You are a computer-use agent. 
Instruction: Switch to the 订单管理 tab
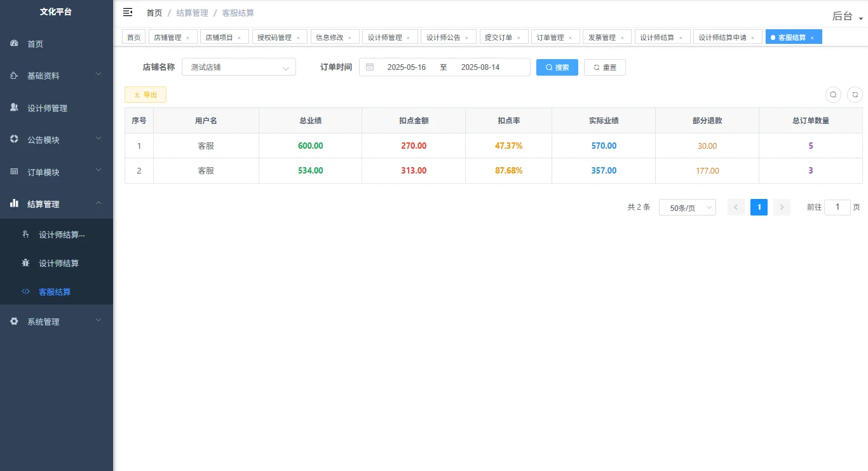click(552, 37)
